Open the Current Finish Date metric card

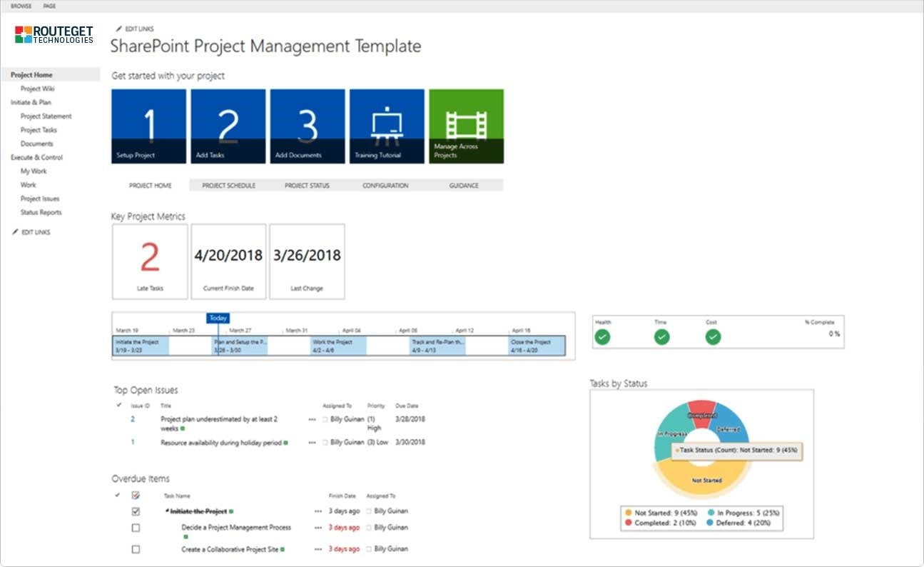[228, 261]
